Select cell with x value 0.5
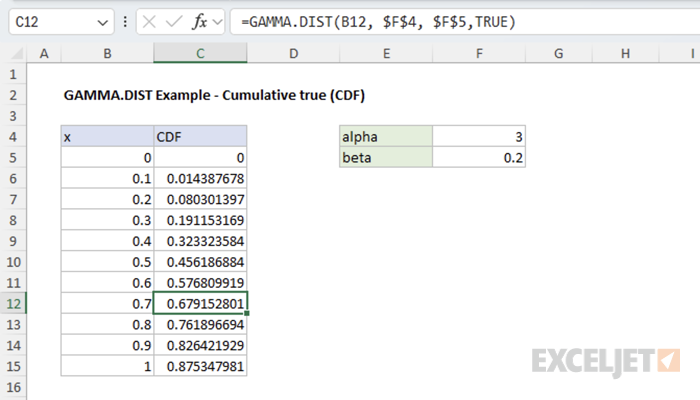700x400 pixels. pyautogui.click(x=108, y=262)
